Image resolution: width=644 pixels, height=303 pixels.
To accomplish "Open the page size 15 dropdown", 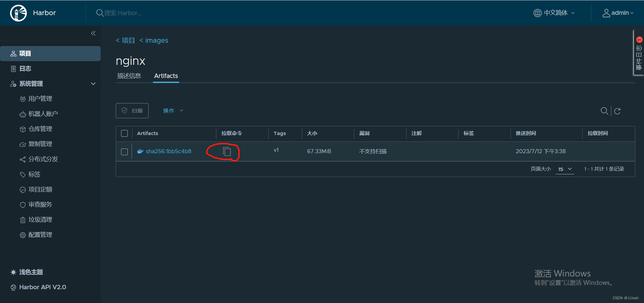I will point(565,169).
